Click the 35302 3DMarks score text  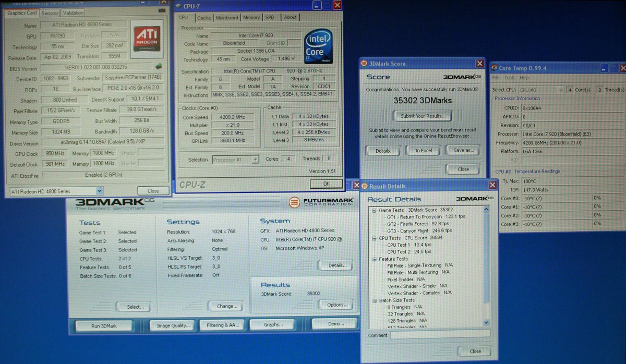tap(422, 100)
